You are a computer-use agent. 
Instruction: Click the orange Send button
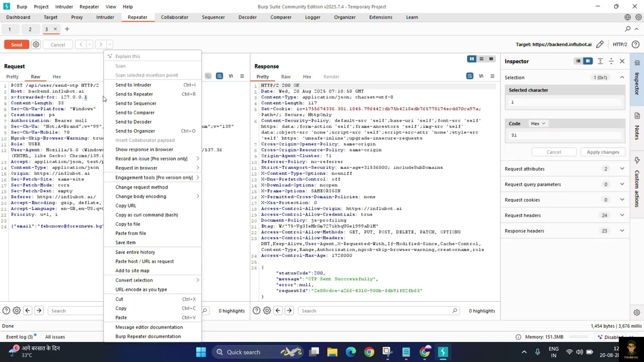17,45
